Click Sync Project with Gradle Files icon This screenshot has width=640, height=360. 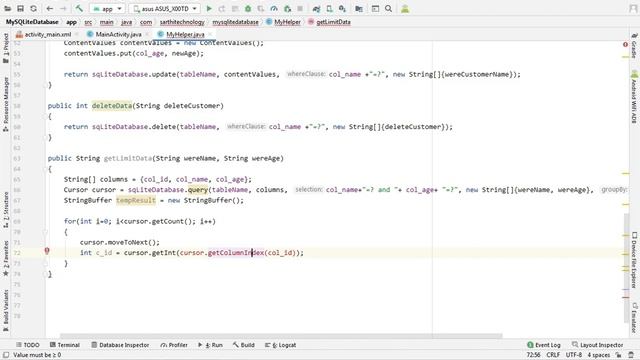pos(316,9)
